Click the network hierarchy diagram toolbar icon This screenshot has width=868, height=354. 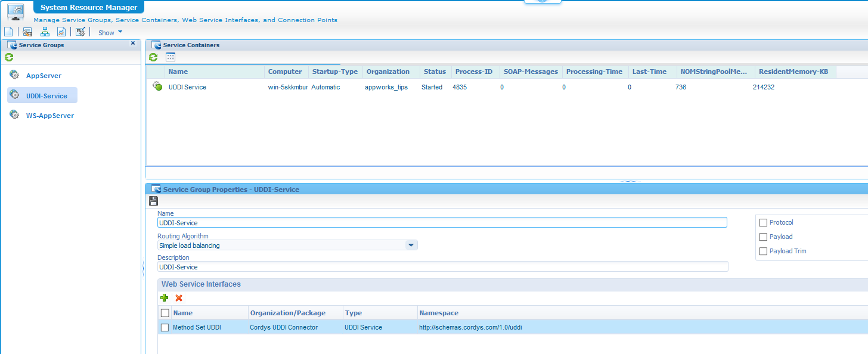pyautogui.click(x=45, y=32)
